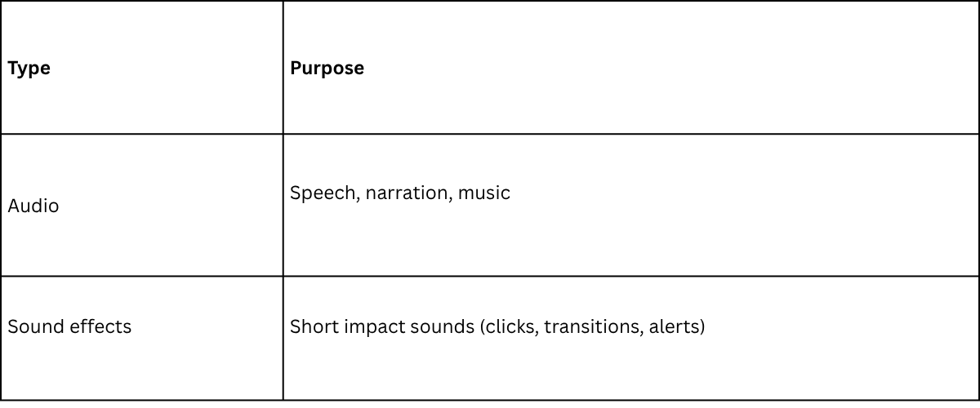The height and width of the screenshot is (408, 980).
Task: Click the "Type" column header text
Action: pos(29,69)
